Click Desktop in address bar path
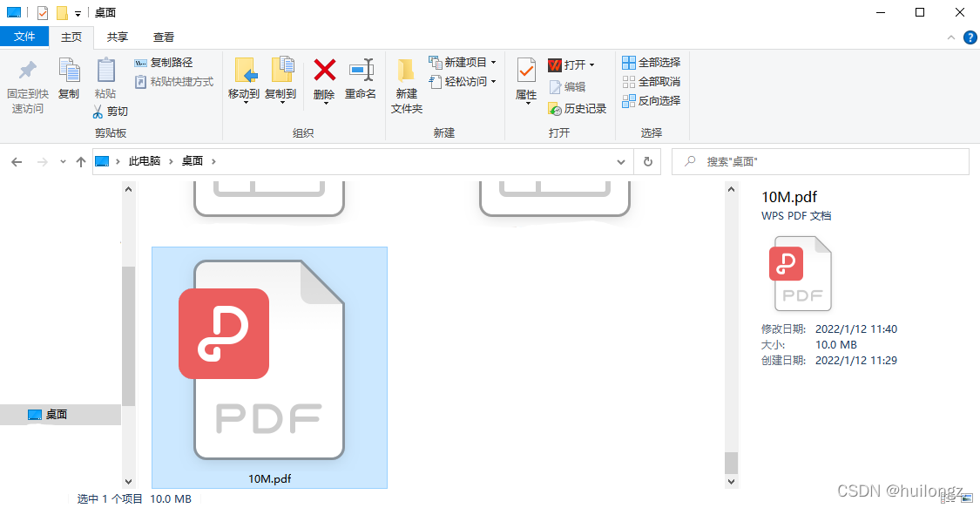Screen dimensions: 980x508 click(x=193, y=161)
